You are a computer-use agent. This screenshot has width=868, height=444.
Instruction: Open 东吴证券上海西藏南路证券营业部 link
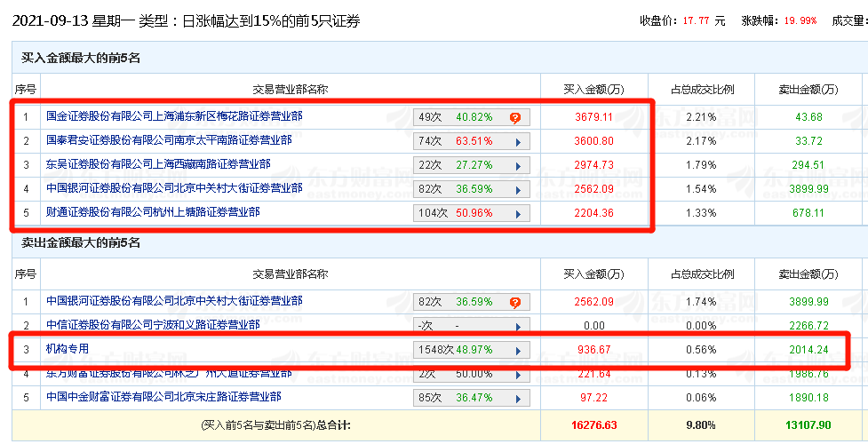pyautogui.click(x=158, y=164)
